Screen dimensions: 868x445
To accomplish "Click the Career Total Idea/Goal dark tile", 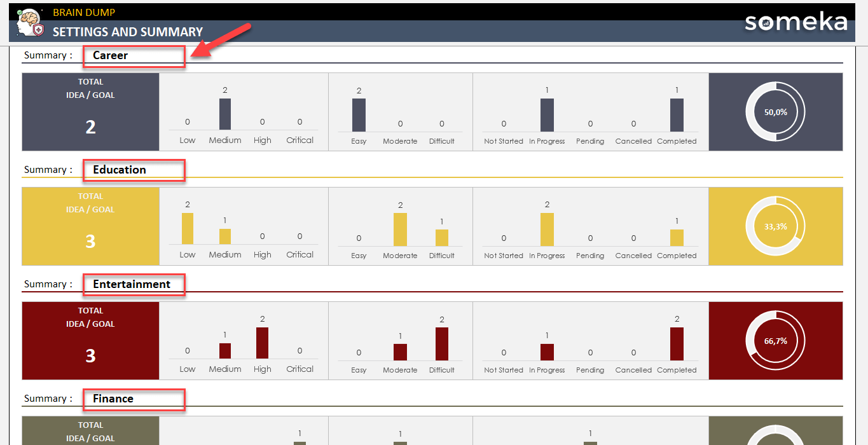I will [x=90, y=112].
